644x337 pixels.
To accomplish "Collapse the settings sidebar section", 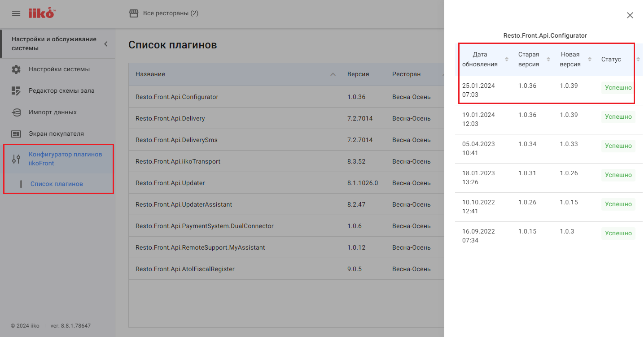I will (x=106, y=44).
